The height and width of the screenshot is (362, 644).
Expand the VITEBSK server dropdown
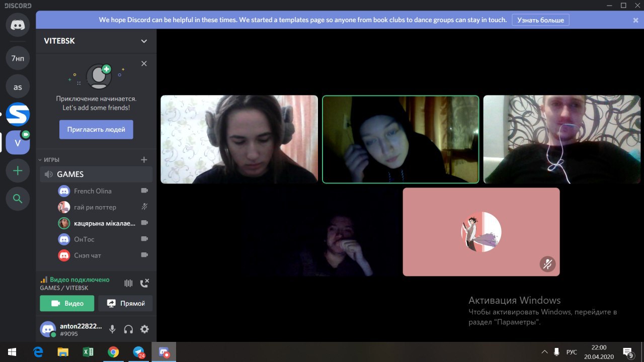pos(144,41)
